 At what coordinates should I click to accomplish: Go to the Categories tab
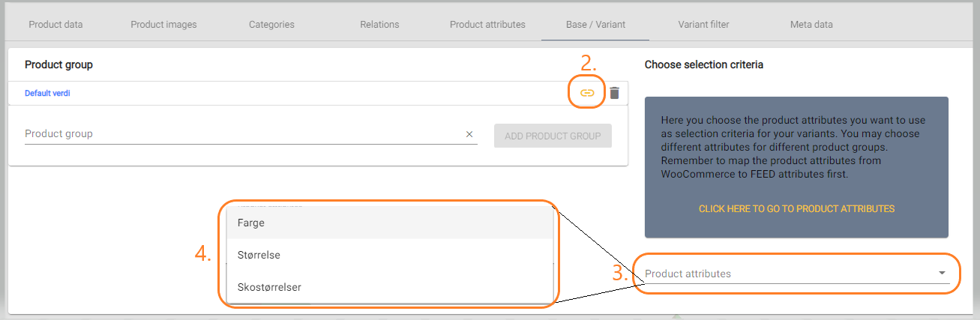[x=271, y=25]
